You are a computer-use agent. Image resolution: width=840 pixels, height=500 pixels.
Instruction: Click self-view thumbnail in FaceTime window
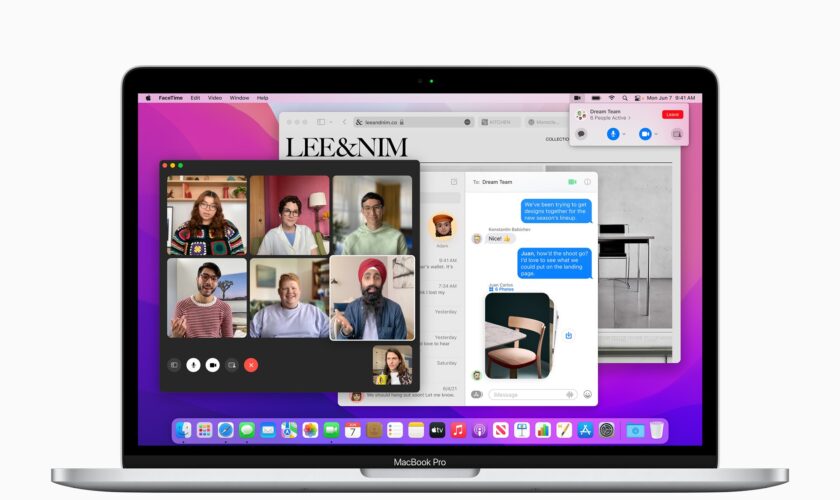[x=393, y=365]
